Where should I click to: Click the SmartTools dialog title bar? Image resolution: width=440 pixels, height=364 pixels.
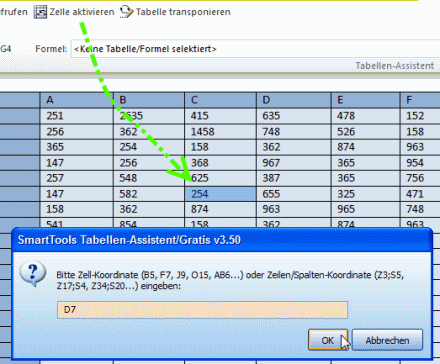click(222, 240)
